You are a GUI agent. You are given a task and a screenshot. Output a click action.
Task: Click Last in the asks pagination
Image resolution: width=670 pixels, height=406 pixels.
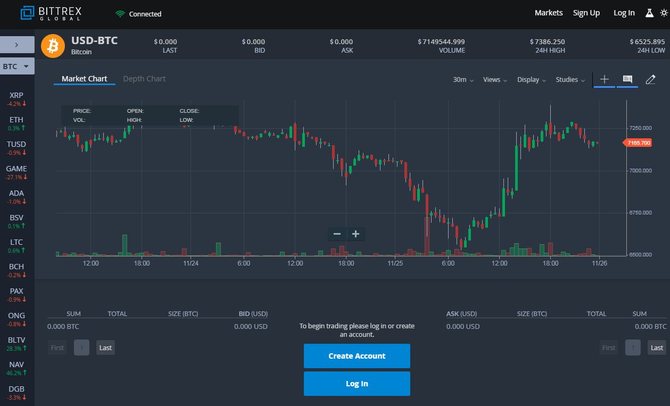pos(656,347)
